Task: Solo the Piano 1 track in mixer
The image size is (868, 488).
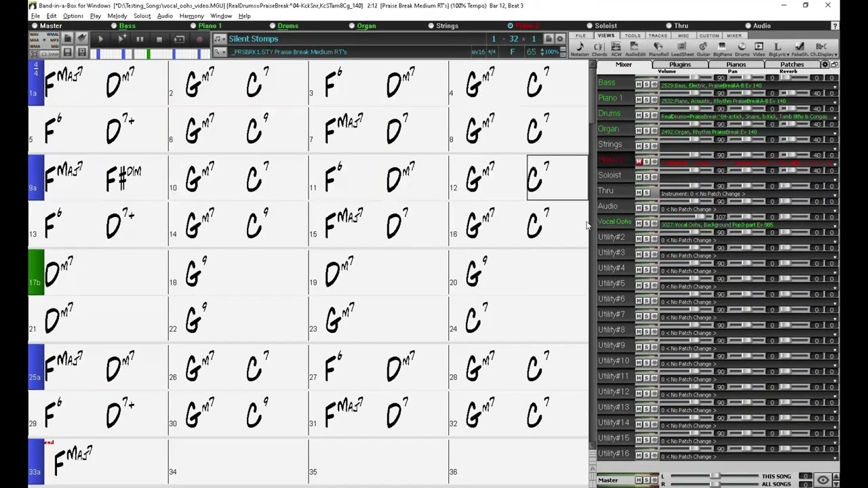Action: coord(646,100)
